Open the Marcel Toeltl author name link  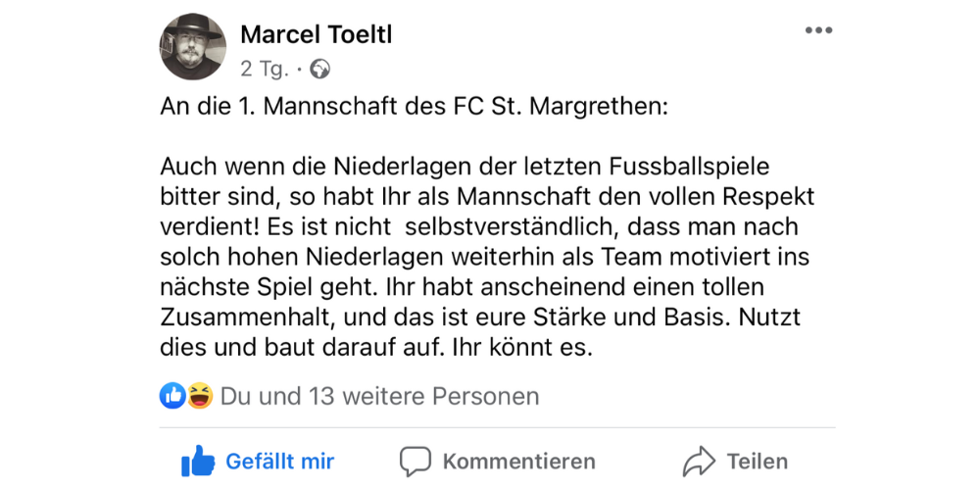316,34
